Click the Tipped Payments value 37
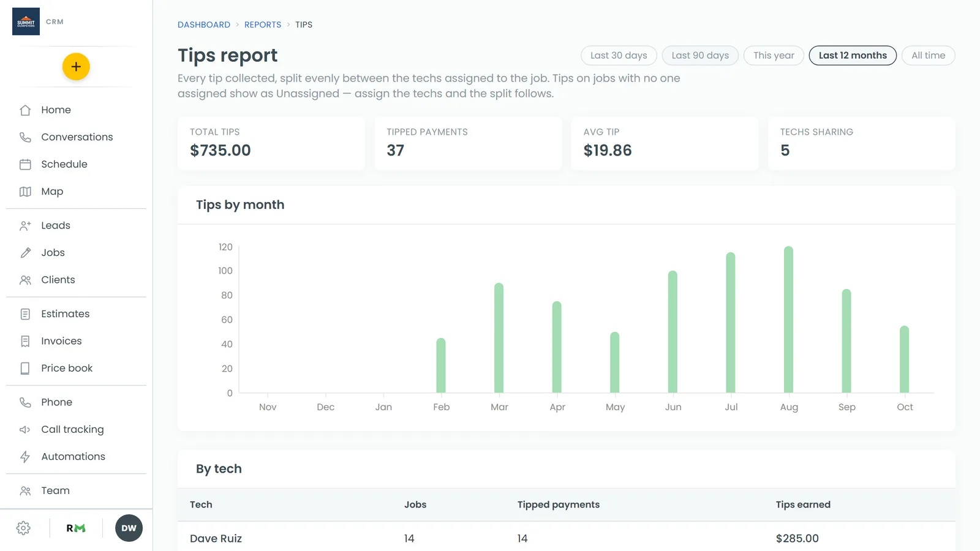 tap(396, 151)
